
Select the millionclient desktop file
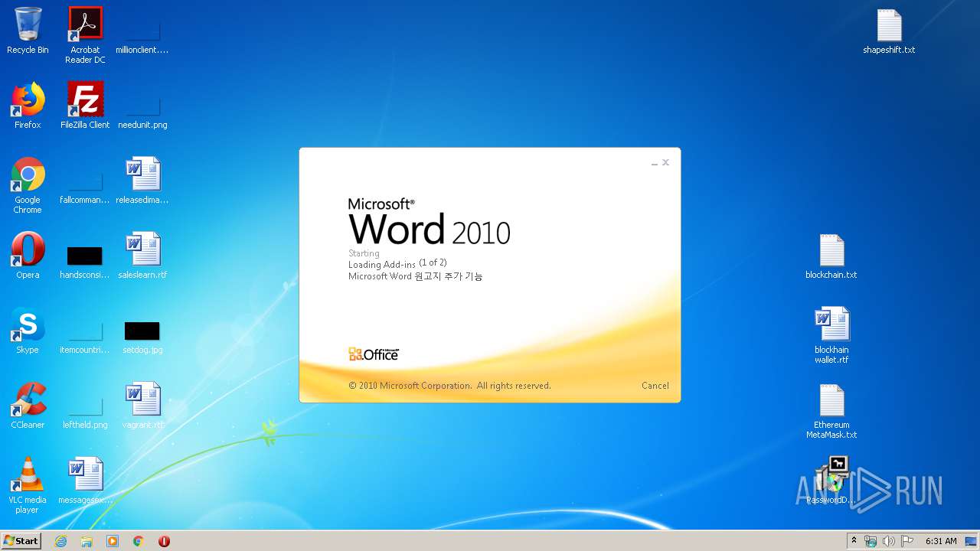(142, 35)
